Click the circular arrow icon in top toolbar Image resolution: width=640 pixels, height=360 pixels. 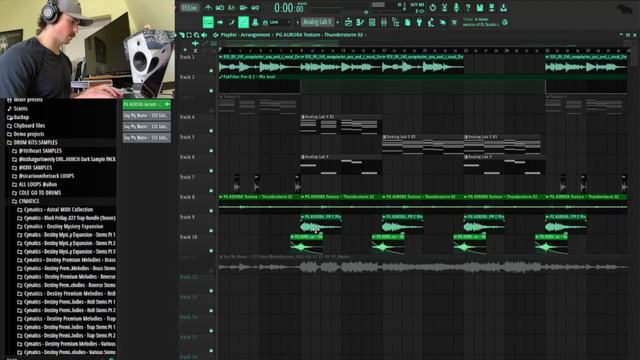pyautogui.click(x=432, y=8)
